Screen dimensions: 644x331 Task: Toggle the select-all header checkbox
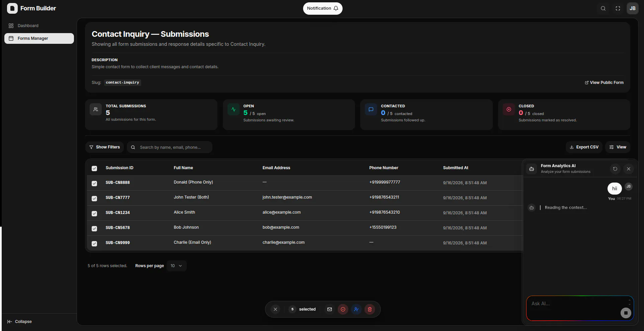click(94, 169)
